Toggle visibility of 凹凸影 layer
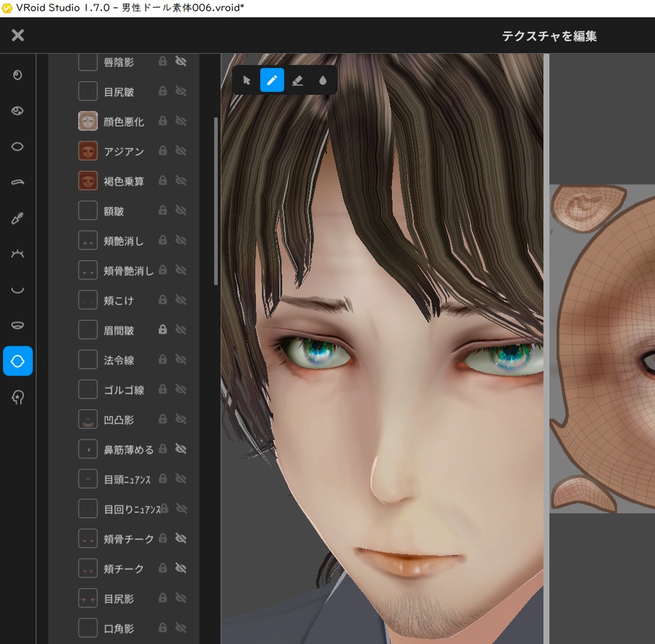The image size is (655, 644). click(180, 419)
